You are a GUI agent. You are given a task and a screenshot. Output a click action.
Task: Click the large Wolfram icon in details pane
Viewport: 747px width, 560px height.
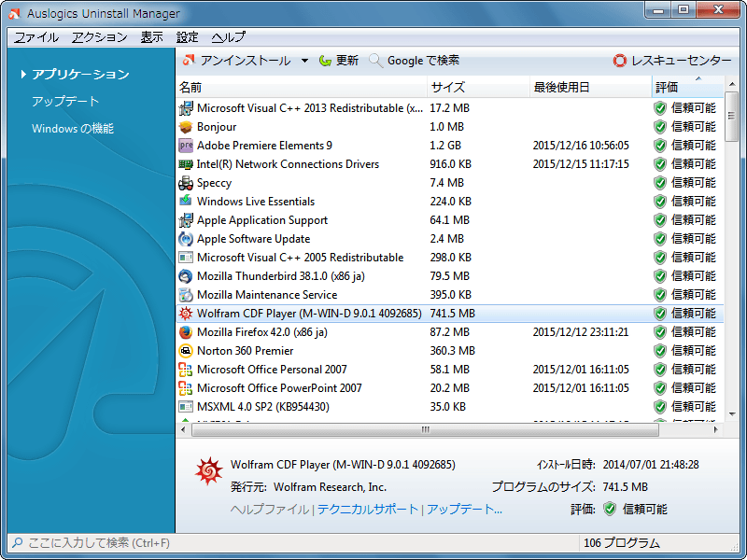208,471
